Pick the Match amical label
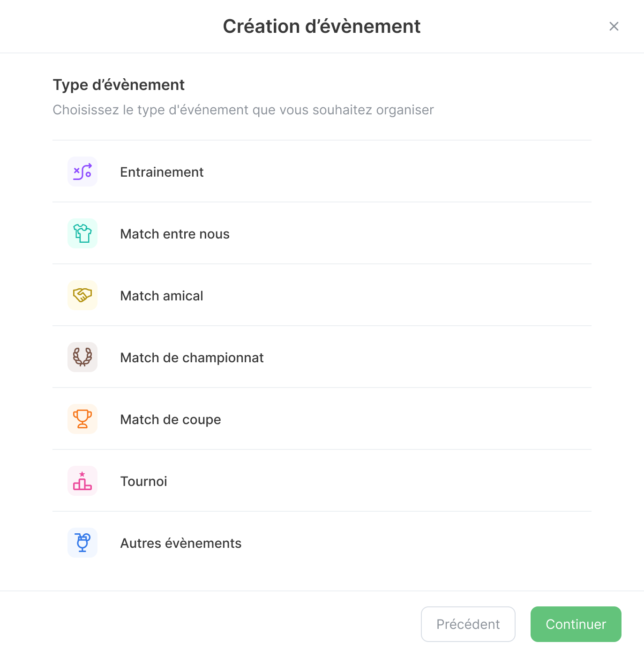644x657 pixels. pos(162,296)
